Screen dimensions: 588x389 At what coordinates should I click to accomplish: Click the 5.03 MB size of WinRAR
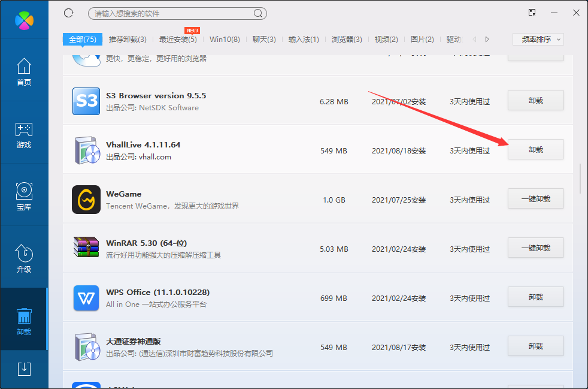click(334, 249)
